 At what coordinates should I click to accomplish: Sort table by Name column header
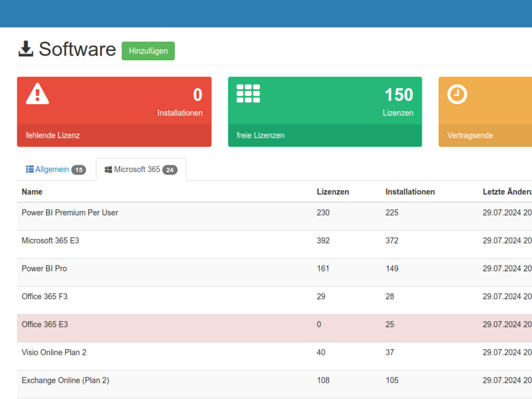(x=32, y=192)
